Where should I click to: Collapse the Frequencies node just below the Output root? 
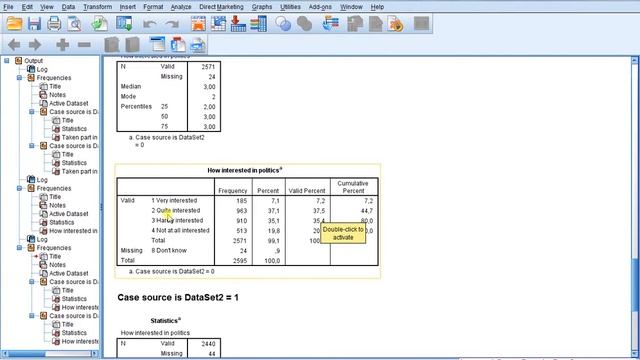point(19,78)
